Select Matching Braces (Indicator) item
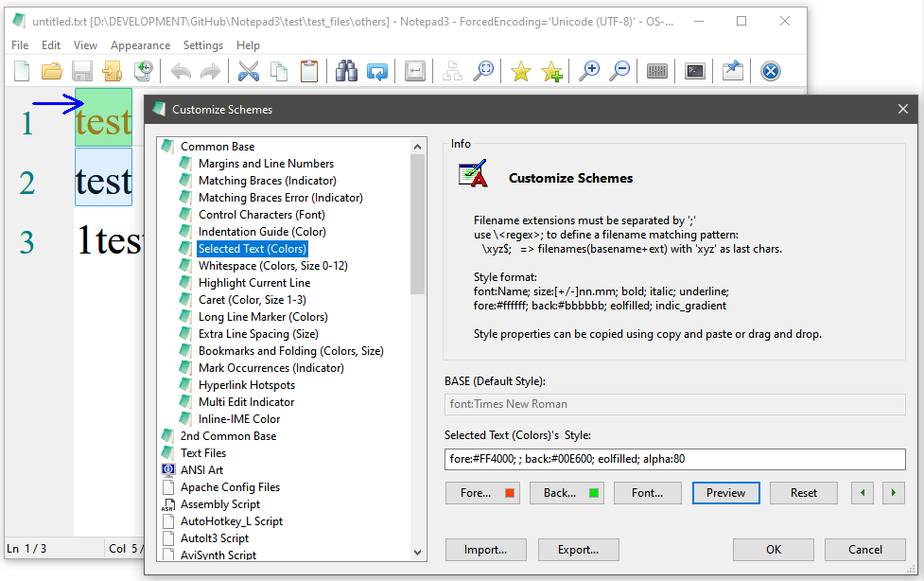The width and height of the screenshot is (924, 581). (x=267, y=181)
